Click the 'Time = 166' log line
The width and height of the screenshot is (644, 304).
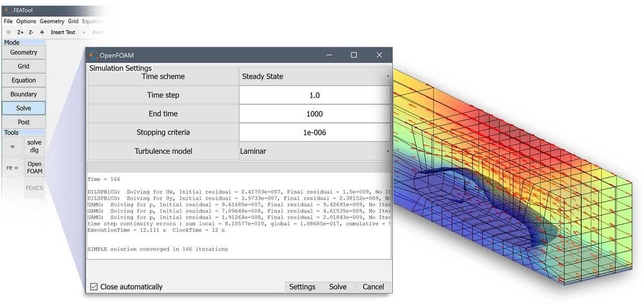click(105, 179)
